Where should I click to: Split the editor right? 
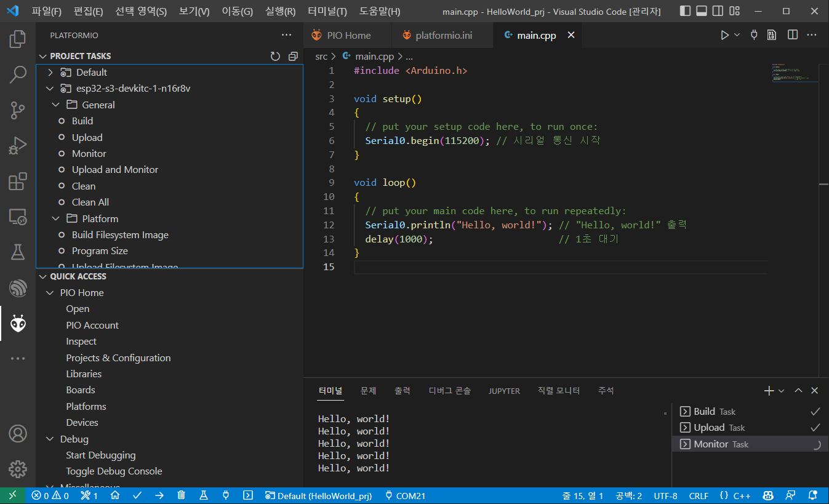793,35
